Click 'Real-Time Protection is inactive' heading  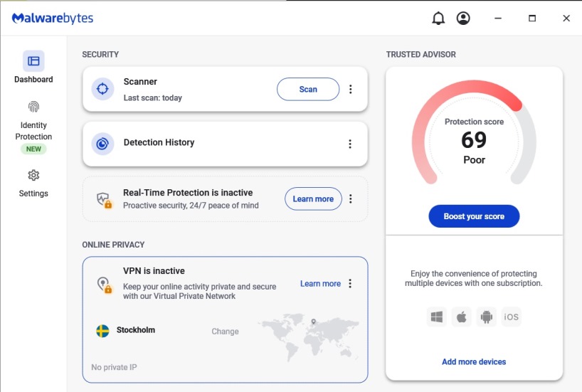tap(188, 193)
